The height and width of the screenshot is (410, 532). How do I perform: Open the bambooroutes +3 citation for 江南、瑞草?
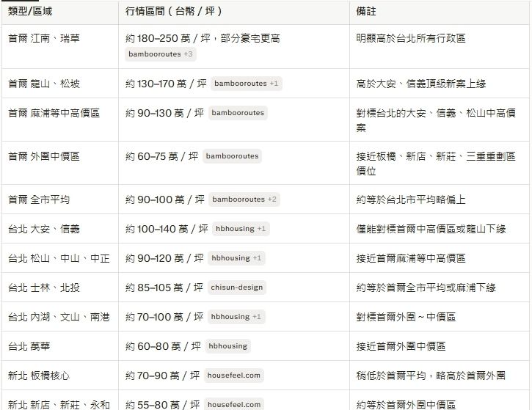161,54
